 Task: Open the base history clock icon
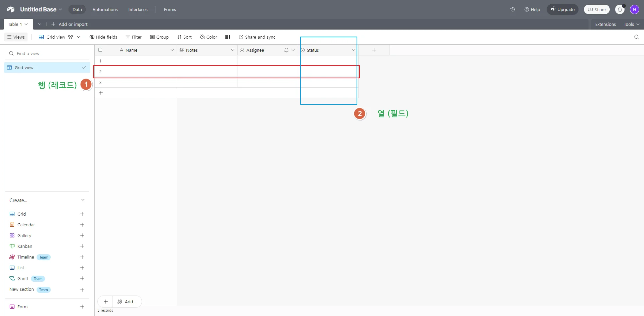click(512, 9)
